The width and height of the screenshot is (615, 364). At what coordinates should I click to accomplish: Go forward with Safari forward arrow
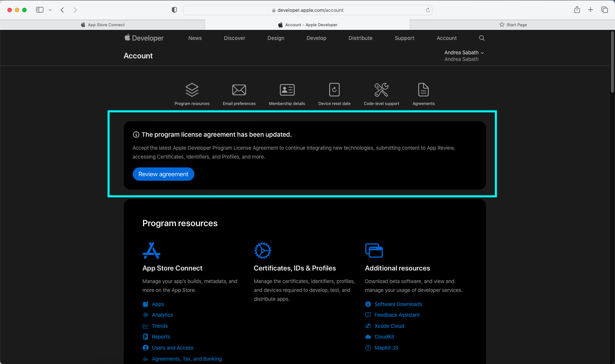(x=75, y=10)
